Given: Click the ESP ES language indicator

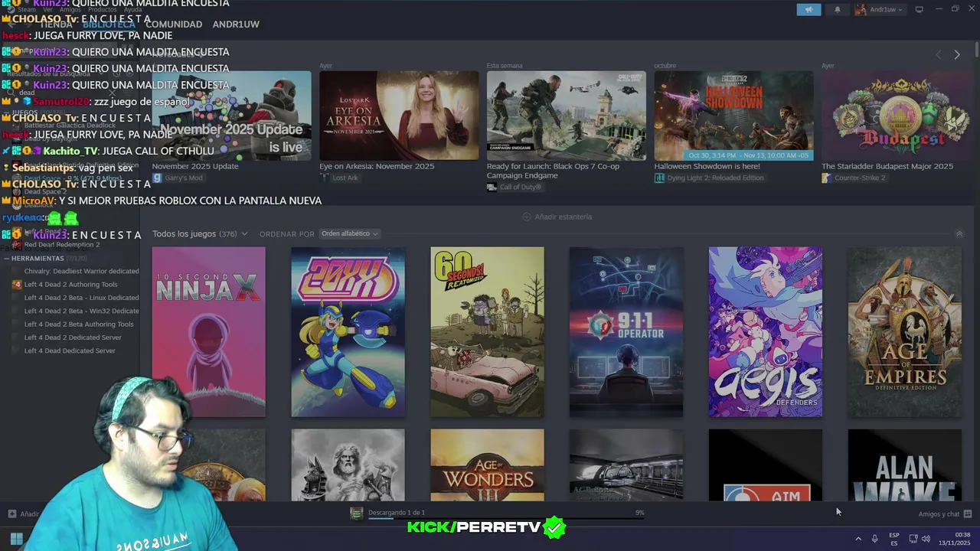Looking at the screenshot, I should (x=894, y=539).
